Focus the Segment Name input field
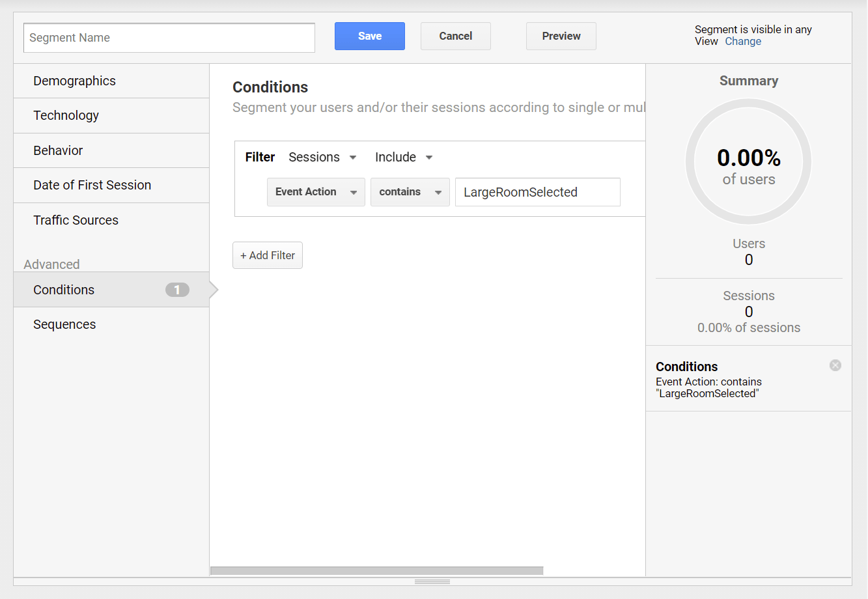The width and height of the screenshot is (868, 599). (169, 38)
